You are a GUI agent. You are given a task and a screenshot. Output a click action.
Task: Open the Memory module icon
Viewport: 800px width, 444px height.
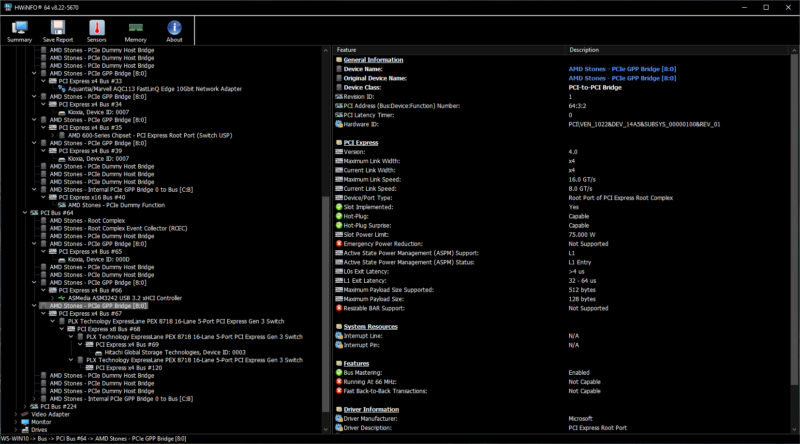135,30
